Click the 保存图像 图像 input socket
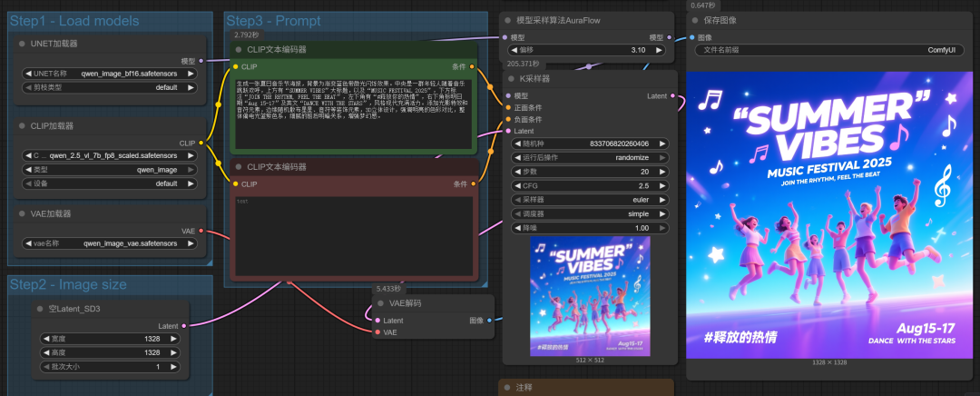 coord(691,37)
